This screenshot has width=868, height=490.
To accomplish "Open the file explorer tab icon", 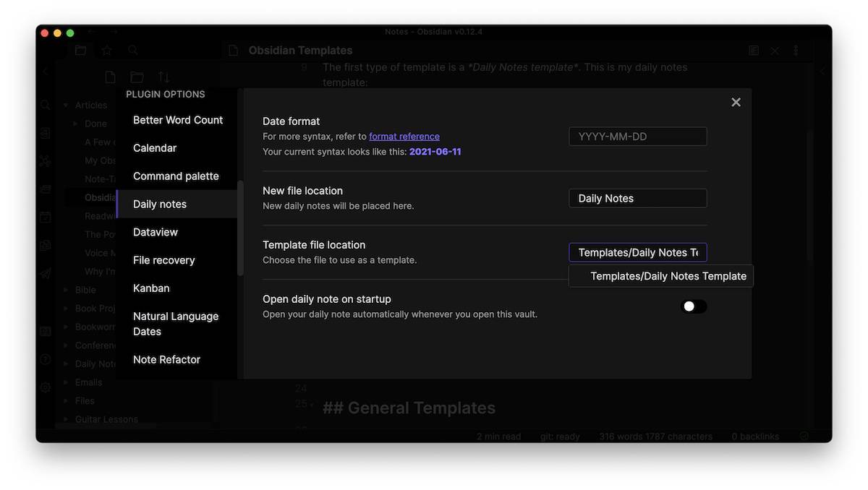I will click(x=80, y=51).
